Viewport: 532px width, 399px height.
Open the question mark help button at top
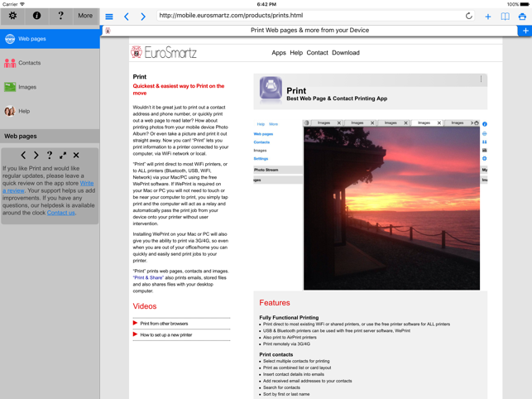60,16
